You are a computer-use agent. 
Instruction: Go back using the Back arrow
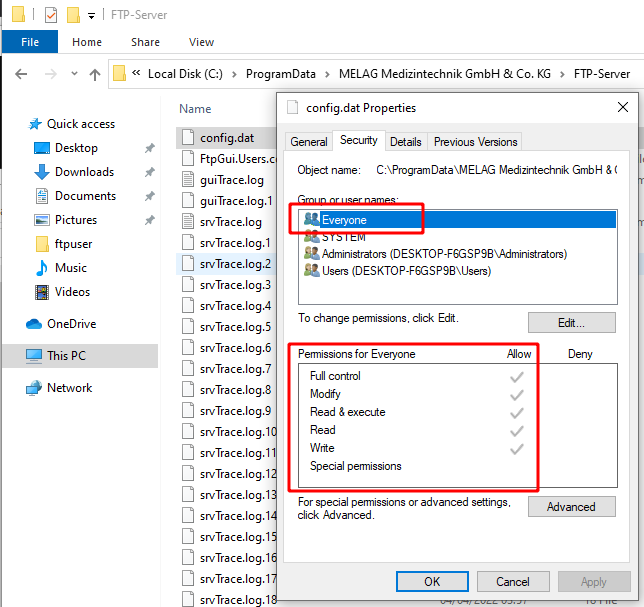pos(21,74)
